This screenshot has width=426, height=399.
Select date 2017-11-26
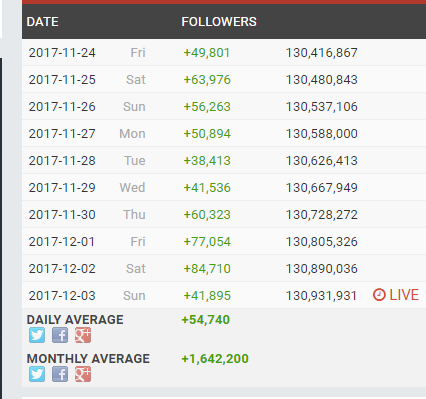click(x=62, y=107)
